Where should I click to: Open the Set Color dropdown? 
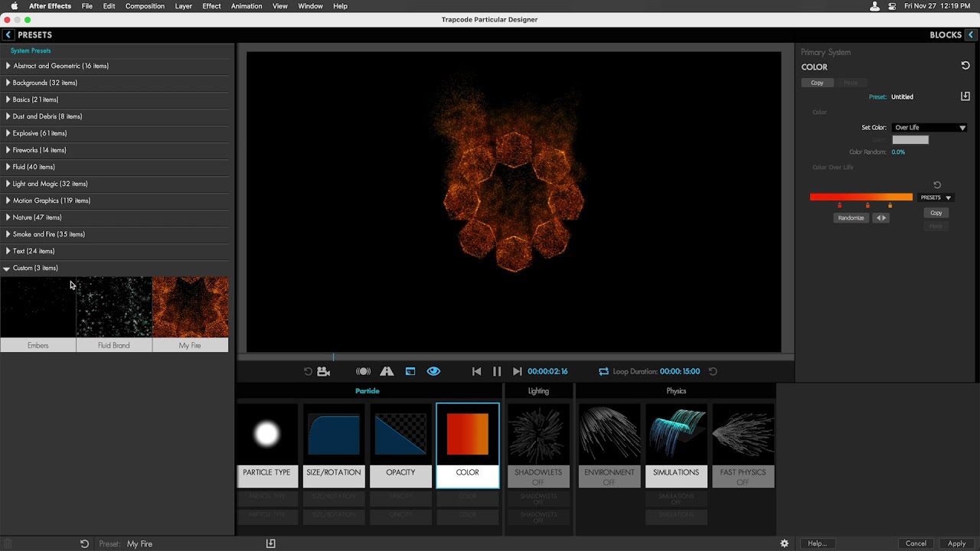[929, 128]
